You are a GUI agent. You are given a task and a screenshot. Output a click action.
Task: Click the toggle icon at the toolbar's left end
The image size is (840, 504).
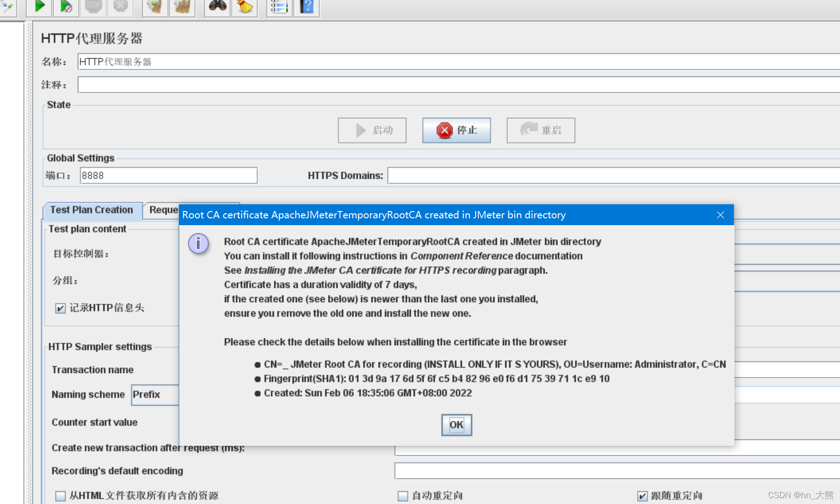pyautogui.click(x=7, y=6)
